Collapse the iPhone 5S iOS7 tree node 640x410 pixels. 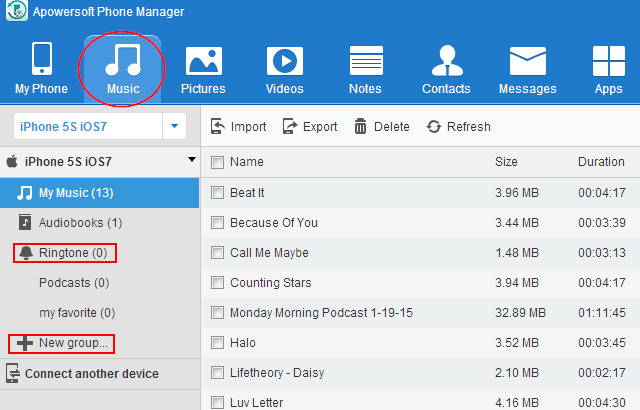[190, 160]
